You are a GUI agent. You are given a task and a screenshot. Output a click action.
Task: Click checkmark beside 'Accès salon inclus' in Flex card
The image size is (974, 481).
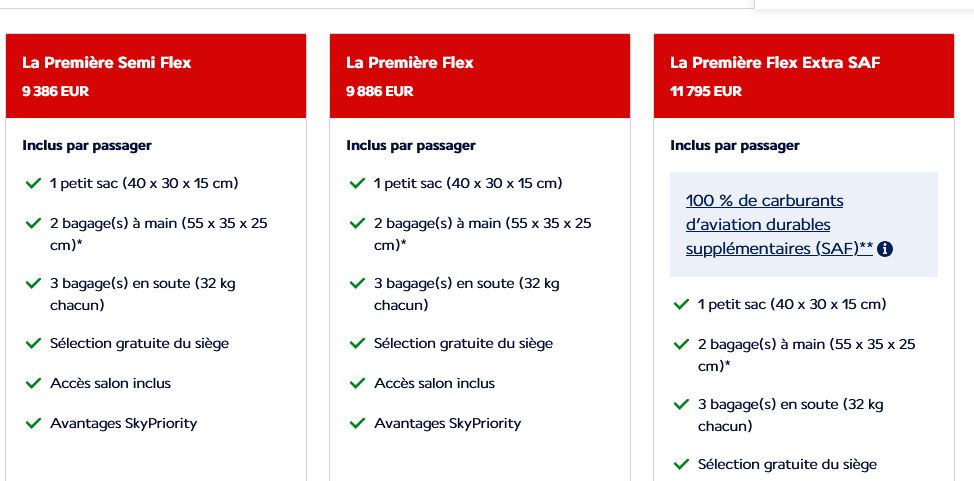tap(357, 383)
